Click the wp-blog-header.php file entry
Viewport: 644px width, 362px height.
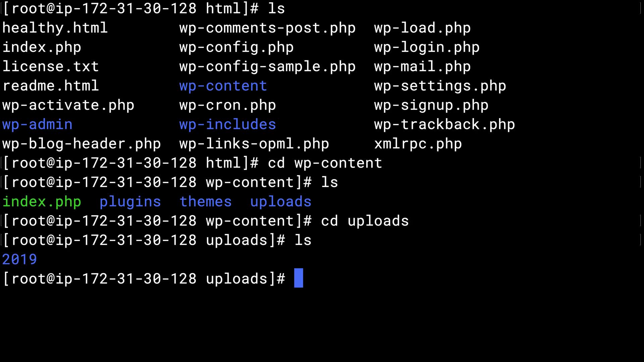tap(82, 144)
